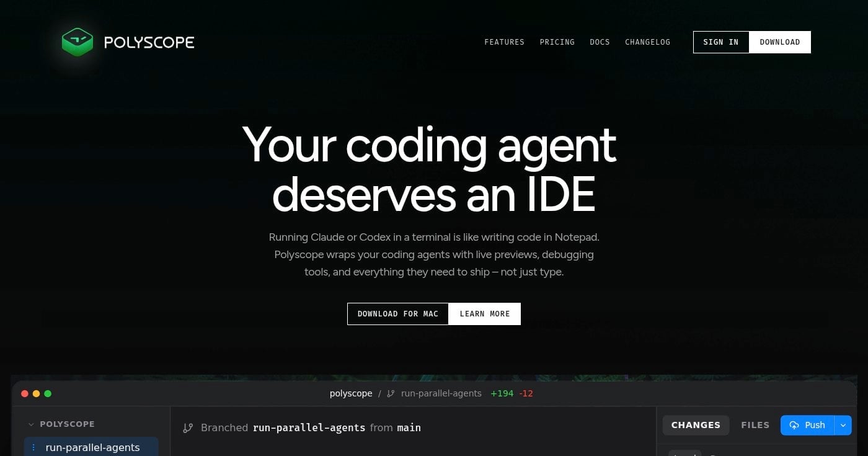Screen dimensions: 868x456
Task: Open the DOCS page
Action: tap(600, 42)
